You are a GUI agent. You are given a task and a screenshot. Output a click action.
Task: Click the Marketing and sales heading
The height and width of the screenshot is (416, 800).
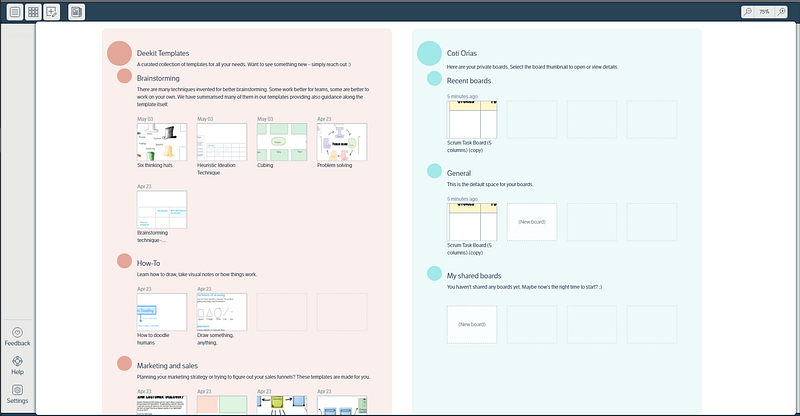point(167,366)
